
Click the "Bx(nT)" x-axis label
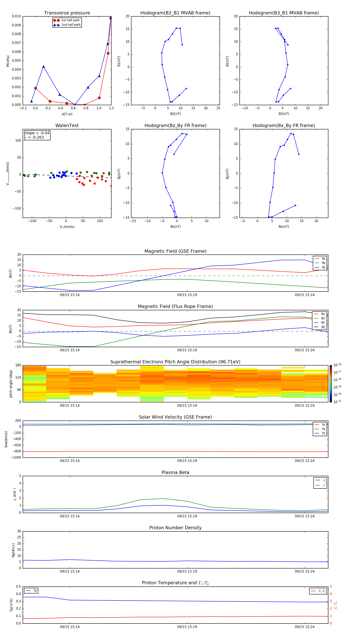tap(284, 227)
